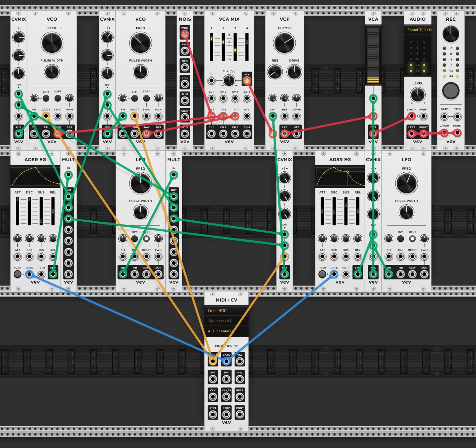Click the MIX output jack on VCA MIX
The width and height of the screenshot is (476, 448).
coord(247,81)
